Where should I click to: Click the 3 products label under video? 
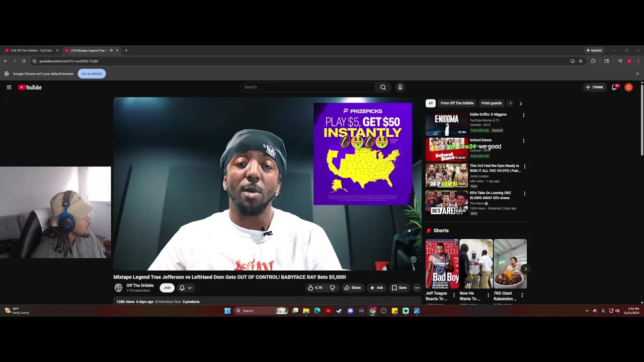(191, 302)
